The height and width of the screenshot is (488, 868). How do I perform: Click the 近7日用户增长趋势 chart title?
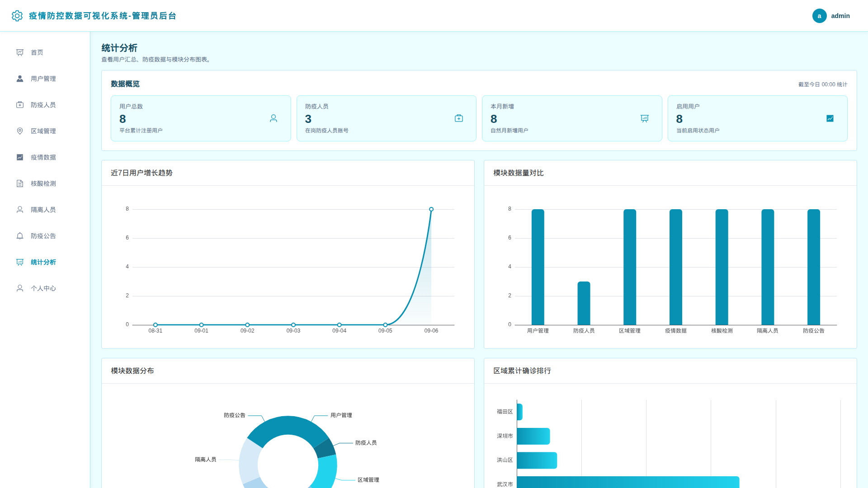pyautogui.click(x=142, y=173)
